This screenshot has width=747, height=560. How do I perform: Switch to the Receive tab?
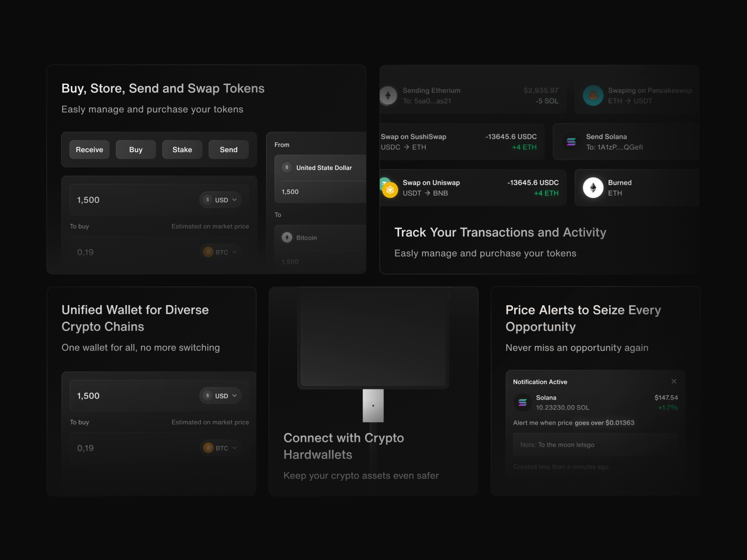point(89,149)
